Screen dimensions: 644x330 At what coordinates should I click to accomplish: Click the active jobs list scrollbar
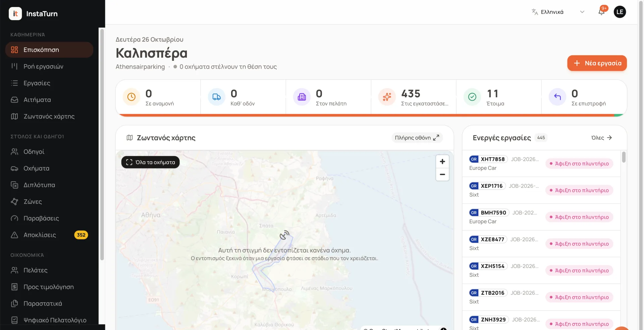624,157
